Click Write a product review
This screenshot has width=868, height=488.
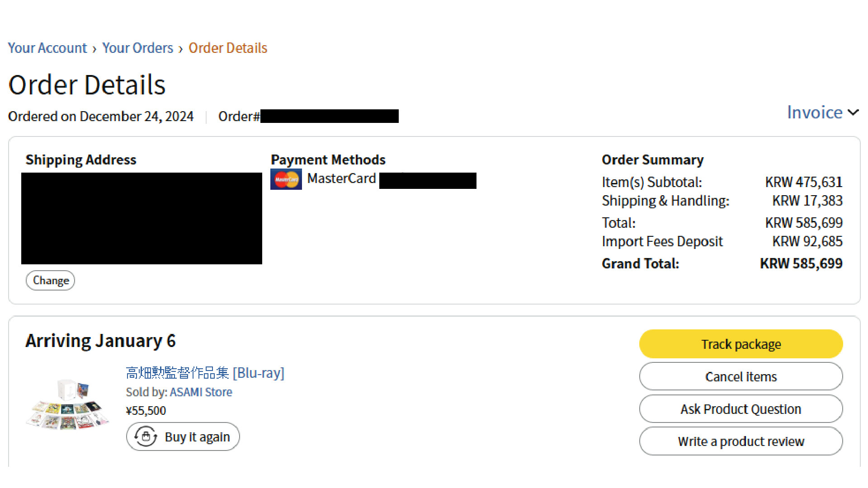coord(741,441)
